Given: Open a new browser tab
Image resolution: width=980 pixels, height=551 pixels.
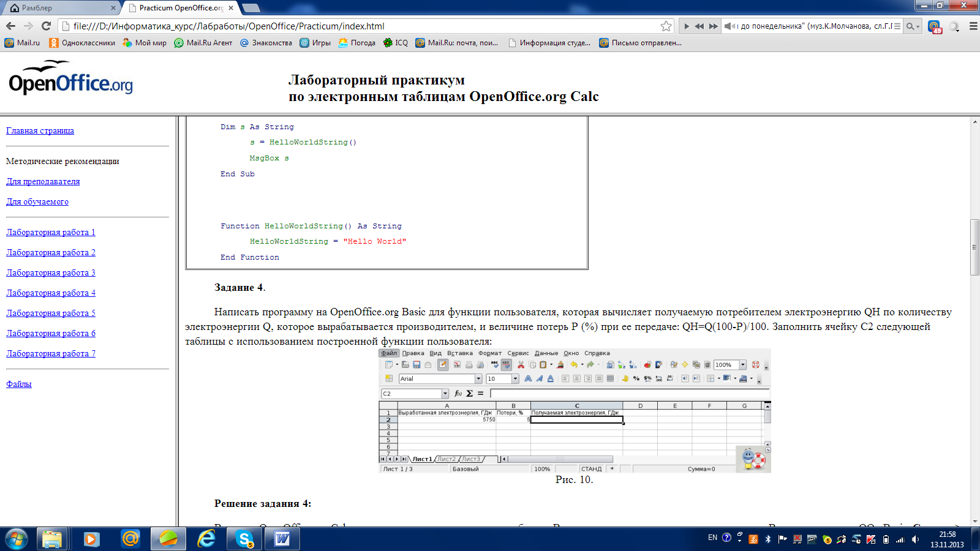Looking at the screenshot, I should (x=251, y=8).
